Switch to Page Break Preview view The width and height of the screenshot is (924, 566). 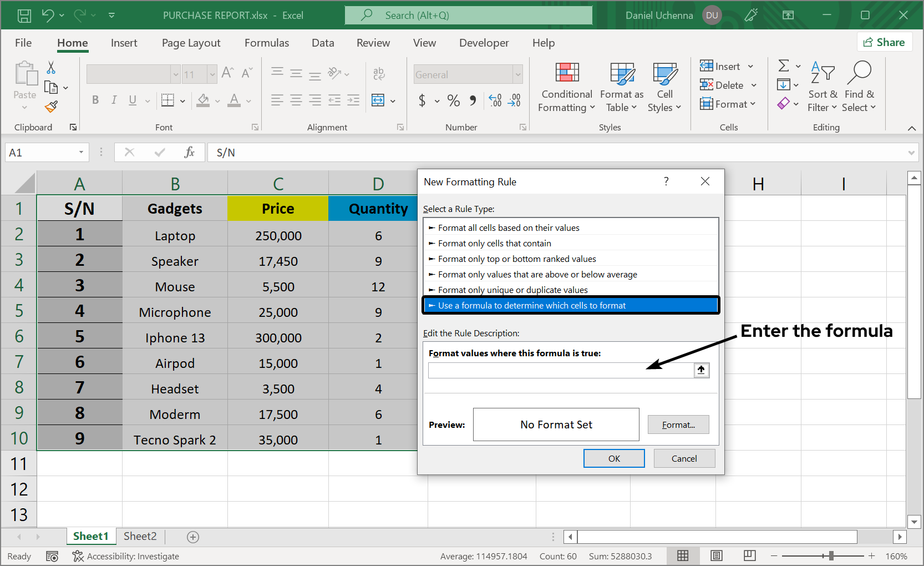click(750, 555)
